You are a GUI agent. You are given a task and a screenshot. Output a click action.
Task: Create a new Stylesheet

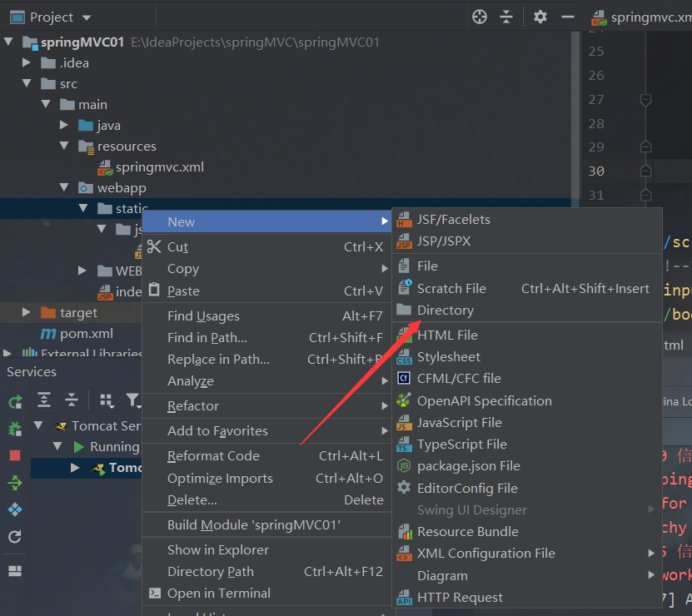[x=527, y=356]
